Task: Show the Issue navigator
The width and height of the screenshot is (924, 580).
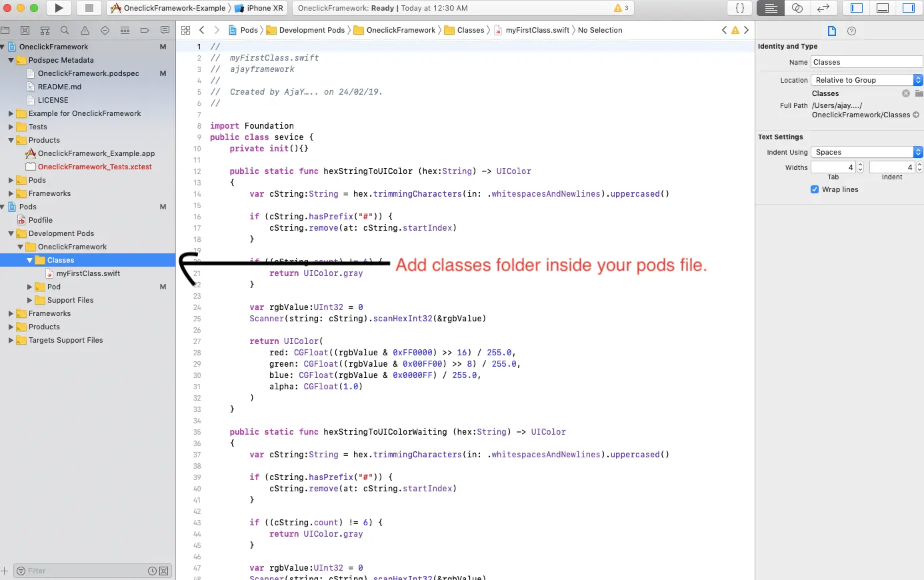Action: [x=85, y=30]
